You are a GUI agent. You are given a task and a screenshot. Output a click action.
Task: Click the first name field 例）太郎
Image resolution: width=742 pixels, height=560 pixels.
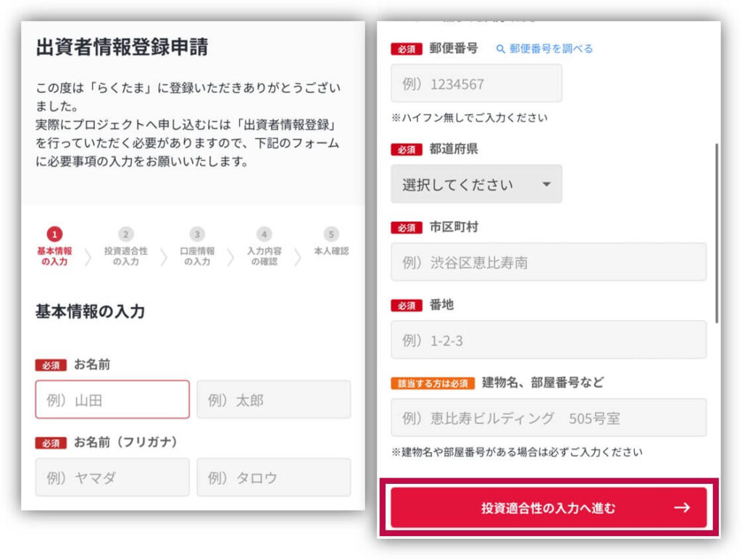click(273, 400)
